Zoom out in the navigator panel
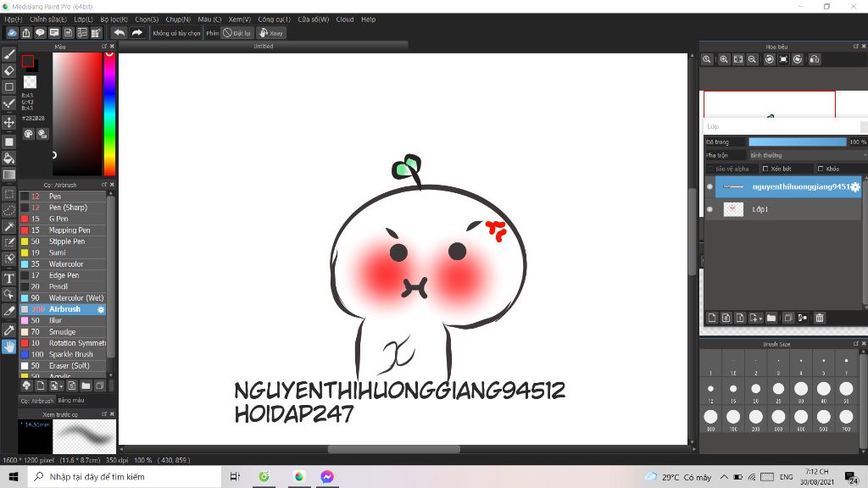 pos(753,59)
